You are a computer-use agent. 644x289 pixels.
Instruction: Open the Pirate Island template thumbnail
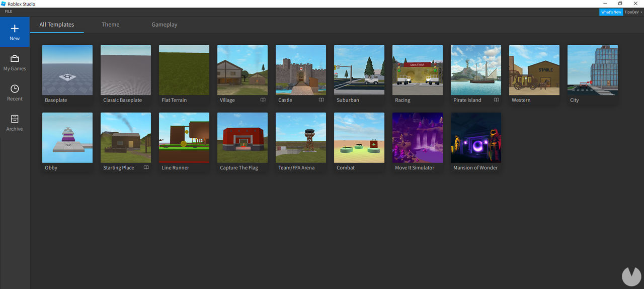click(x=476, y=70)
